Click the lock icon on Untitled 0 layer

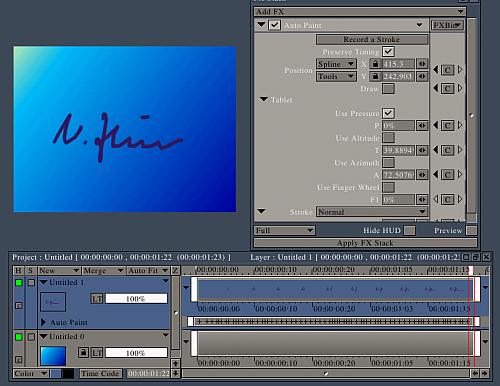(x=83, y=352)
